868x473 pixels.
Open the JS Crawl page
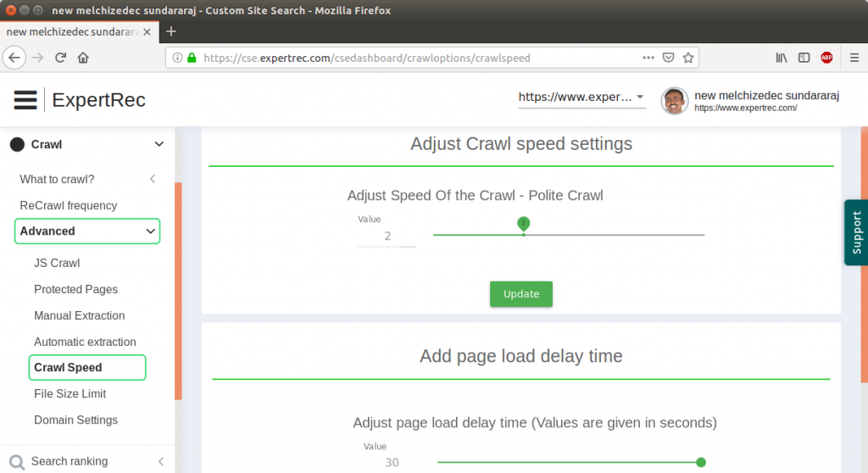tap(57, 263)
